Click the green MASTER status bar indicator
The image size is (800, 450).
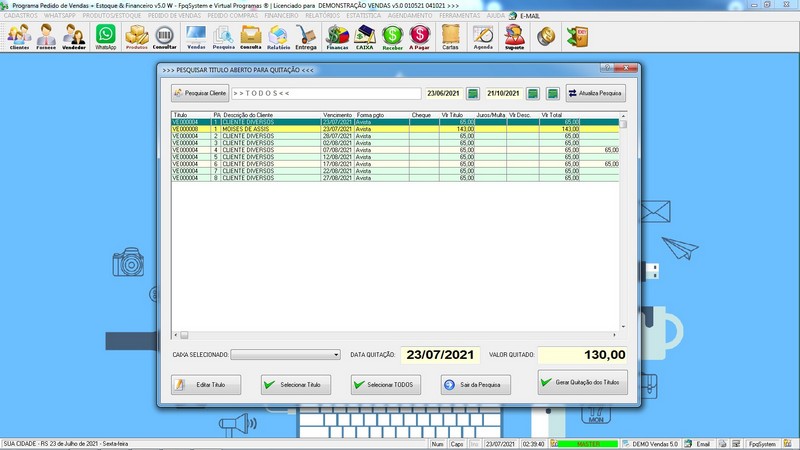click(x=588, y=444)
